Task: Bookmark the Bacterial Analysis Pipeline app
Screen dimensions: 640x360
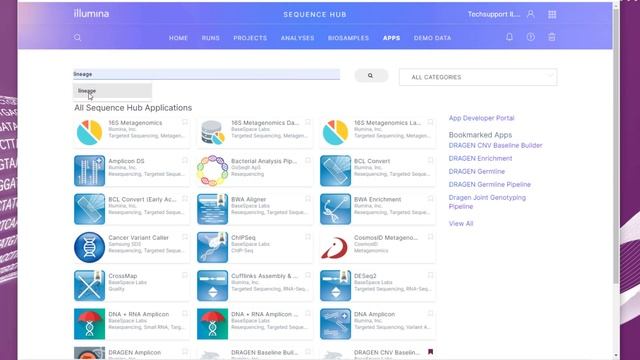Action: tap(308, 160)
